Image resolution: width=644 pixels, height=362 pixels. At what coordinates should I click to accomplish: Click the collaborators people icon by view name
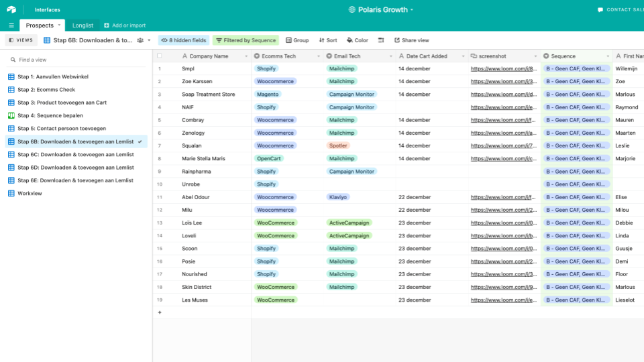(140, 40)
